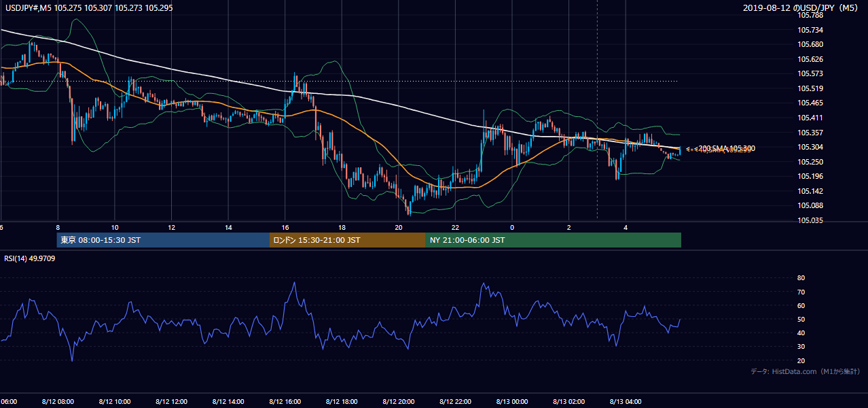
Task: Click the 8/13 04:00 time label
Action: pyautogui.click(x=626, y=401)
